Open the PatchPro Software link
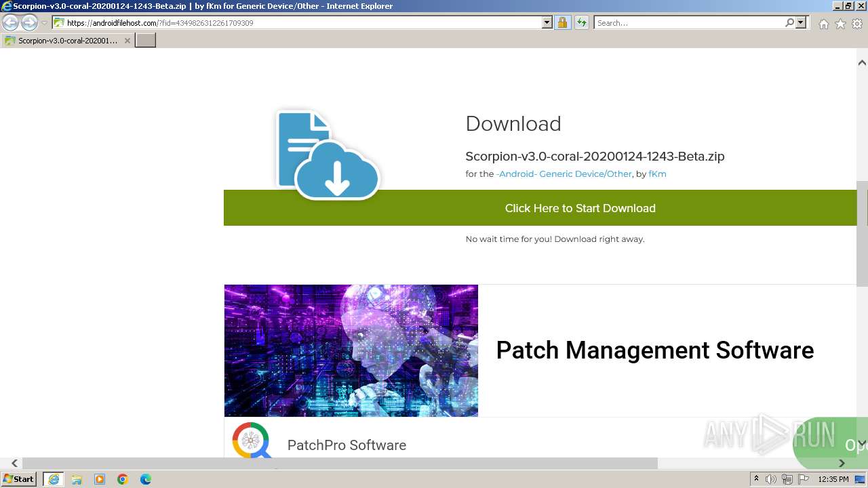This screenshot has width=868, height=488. click(x=347, y=445)
